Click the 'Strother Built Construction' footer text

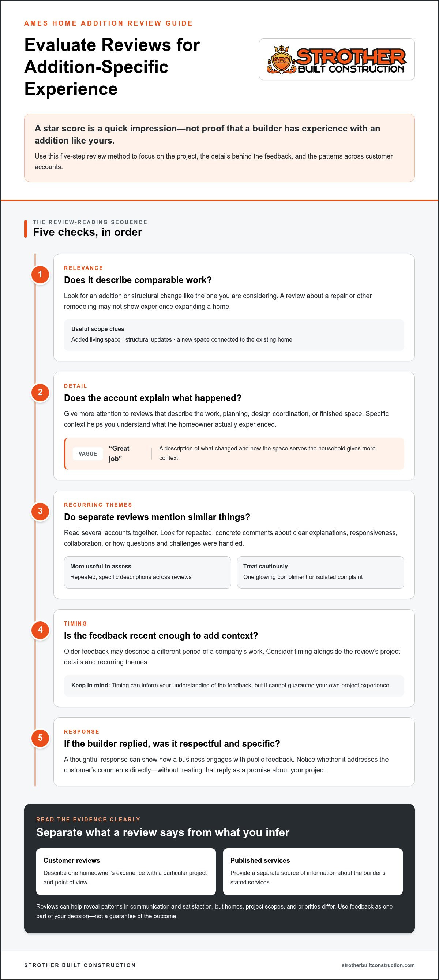[80, 965]
